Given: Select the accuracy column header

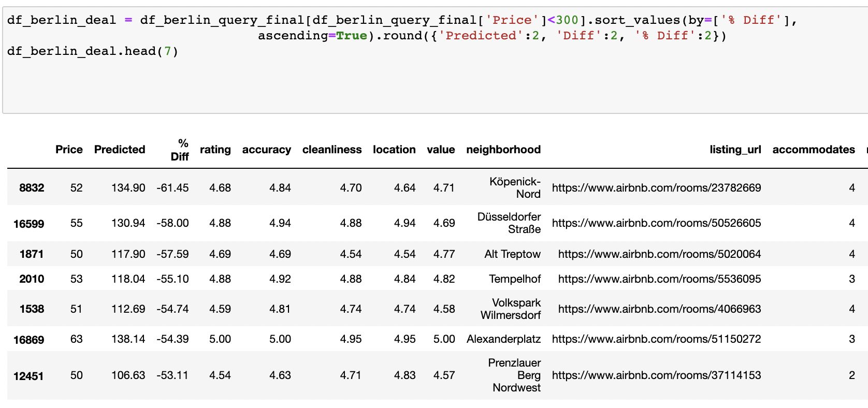Looking at the screenshot, I should pos(267,150).
